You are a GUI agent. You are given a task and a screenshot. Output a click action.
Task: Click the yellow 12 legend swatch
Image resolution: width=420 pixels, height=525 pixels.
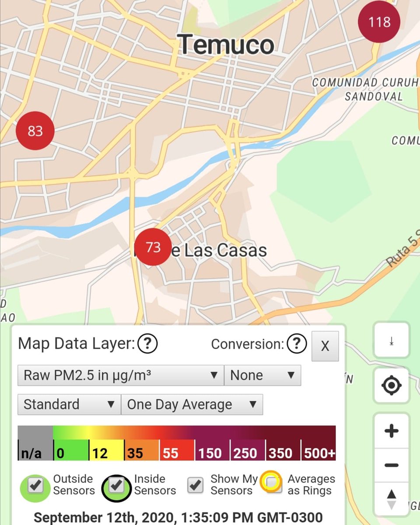[106, 450]
